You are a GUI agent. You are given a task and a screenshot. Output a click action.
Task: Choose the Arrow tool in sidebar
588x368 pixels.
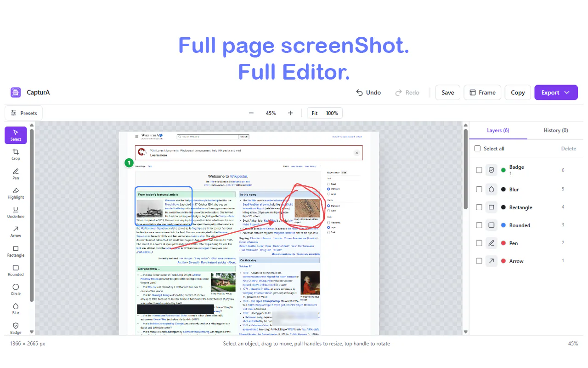click(x=16, y=232)
